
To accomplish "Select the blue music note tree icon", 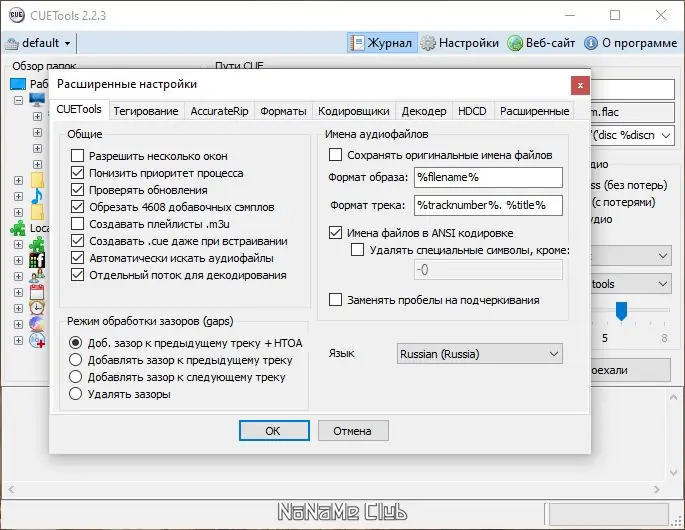I will (x=37, y=196).
